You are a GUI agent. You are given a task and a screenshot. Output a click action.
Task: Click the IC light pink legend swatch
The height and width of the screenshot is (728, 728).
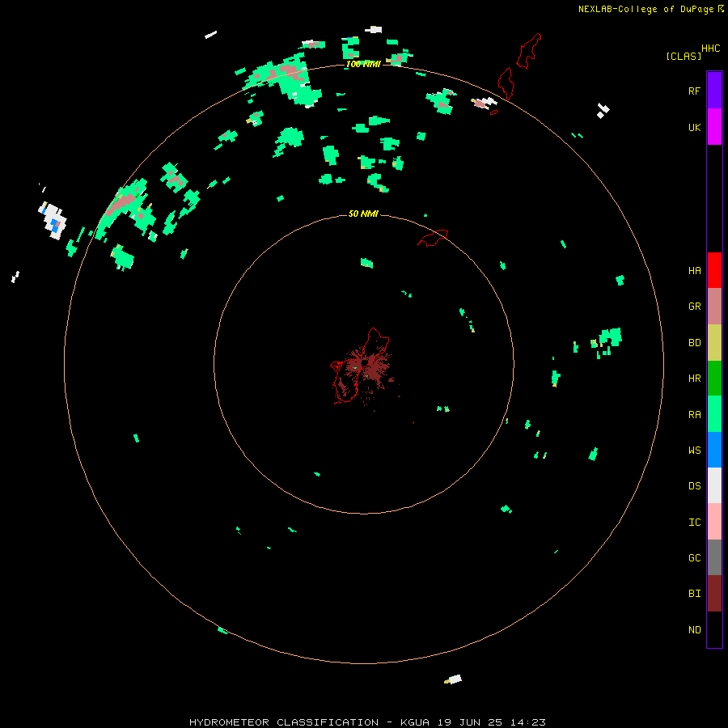pos(714,522)
